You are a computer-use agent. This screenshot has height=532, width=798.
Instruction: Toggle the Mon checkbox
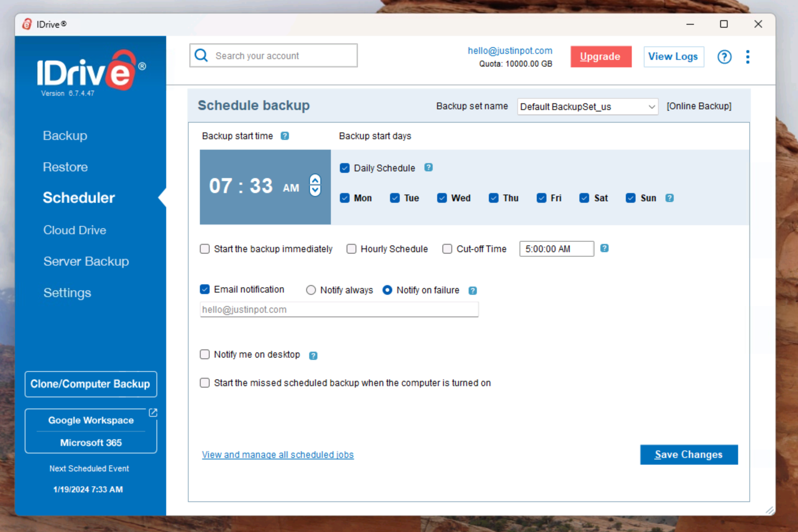tap(345, 198)
